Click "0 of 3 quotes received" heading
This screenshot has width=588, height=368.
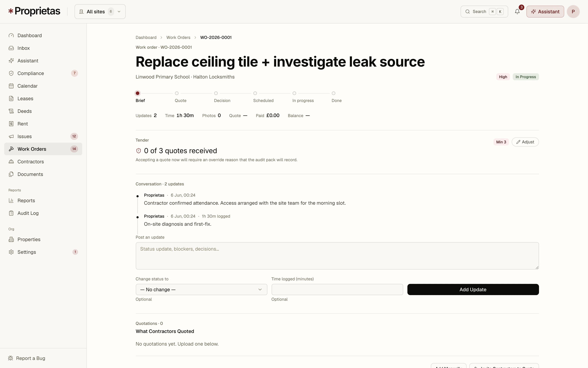pos(181,151)
